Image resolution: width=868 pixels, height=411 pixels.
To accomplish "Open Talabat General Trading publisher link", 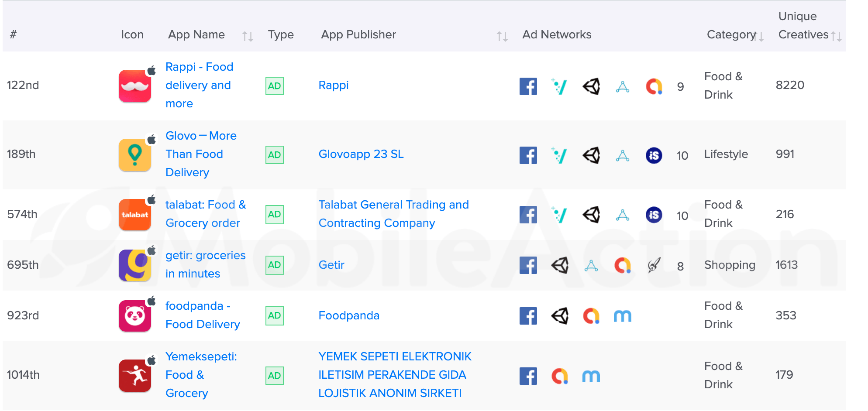I will click(394, 214).
